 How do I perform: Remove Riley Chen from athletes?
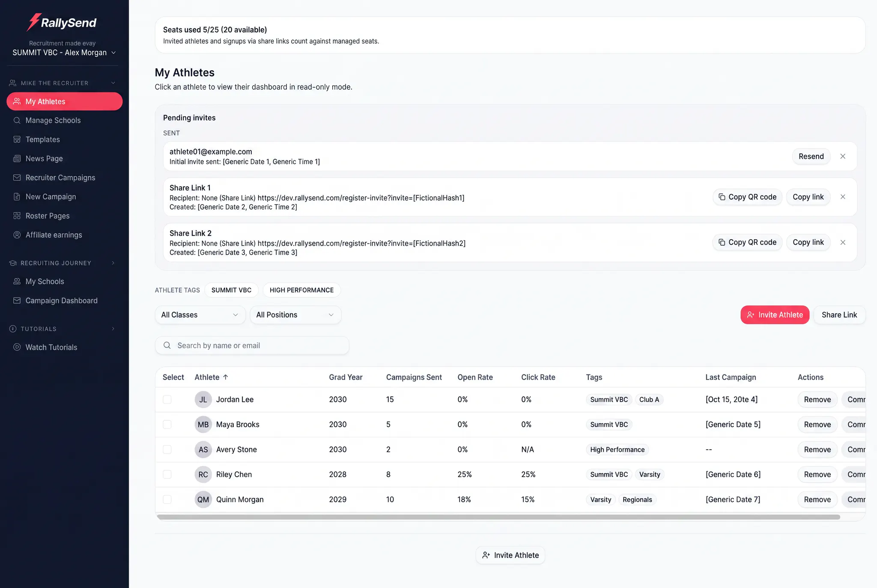[x=817, y=474]
